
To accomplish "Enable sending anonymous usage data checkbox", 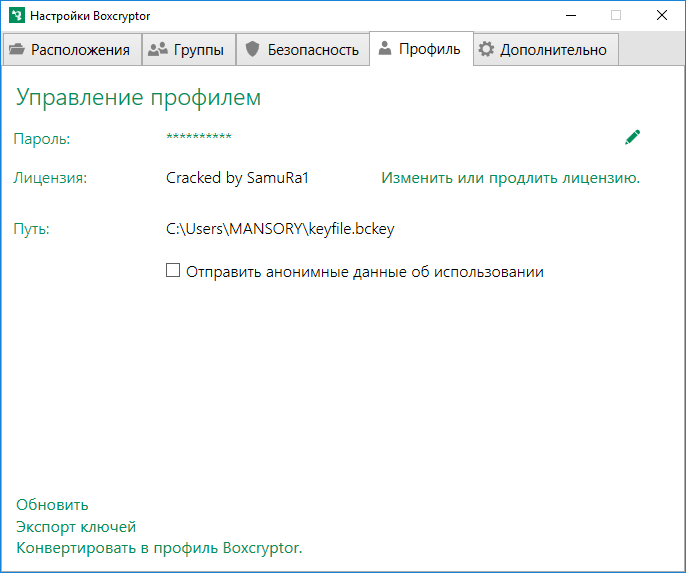I will point(173,270).
